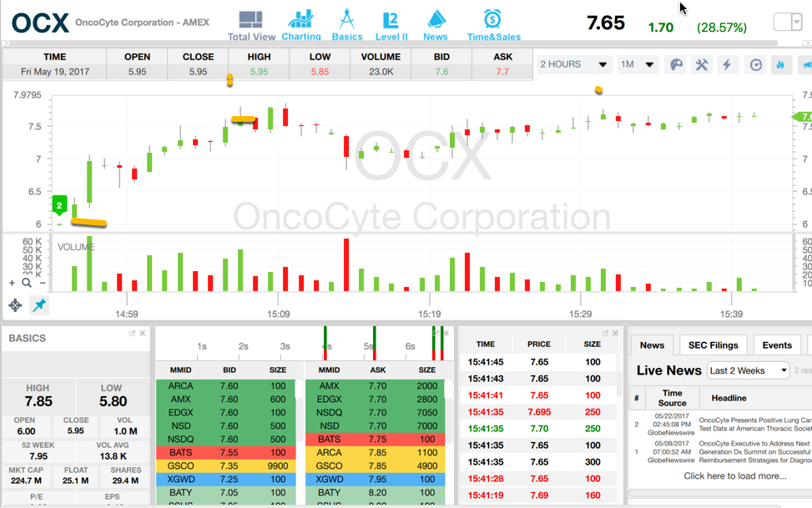Open headline 'OncoCyte Presents Positive Lung Can...'

755,424
